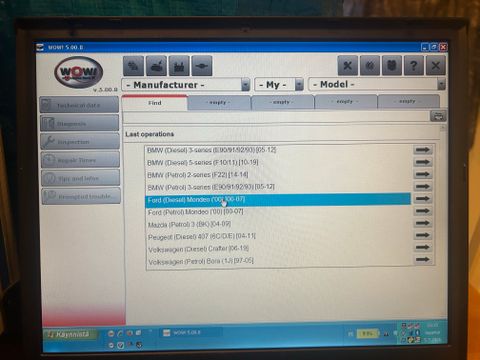Click the question mark help icon
Screen dimensions: 480x360
pyautogui.click(x=414, y=65)
